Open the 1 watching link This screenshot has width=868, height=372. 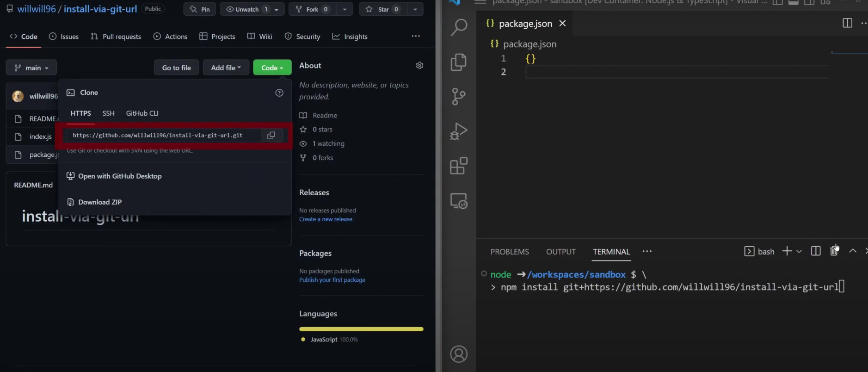click(322, 144)
